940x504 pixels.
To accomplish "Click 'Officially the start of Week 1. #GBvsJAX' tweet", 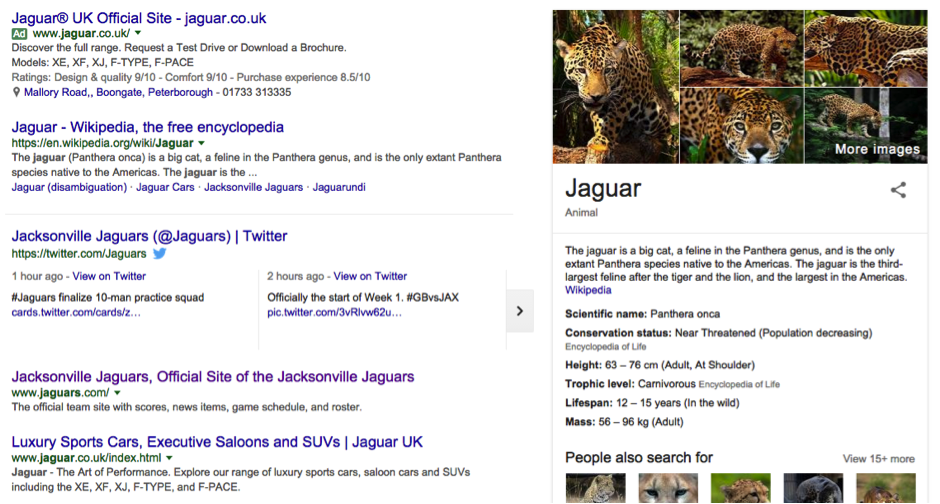I will click(x=363, y=298).
